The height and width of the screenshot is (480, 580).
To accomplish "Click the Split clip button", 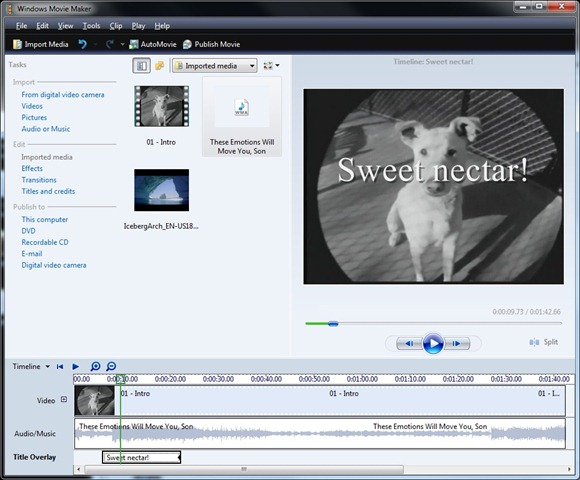I will coord(544,342).
